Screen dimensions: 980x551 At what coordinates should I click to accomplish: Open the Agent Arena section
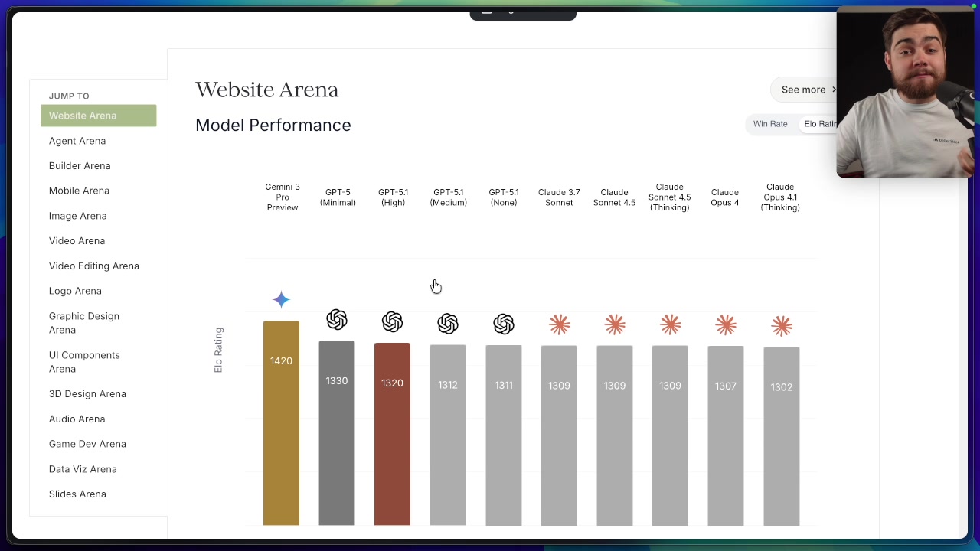click(x=77, y=141)
